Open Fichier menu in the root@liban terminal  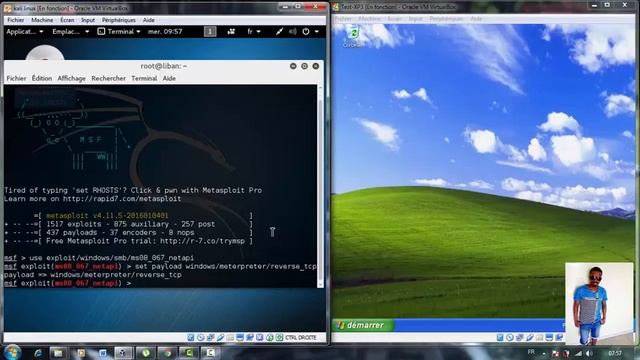point(16,78)
